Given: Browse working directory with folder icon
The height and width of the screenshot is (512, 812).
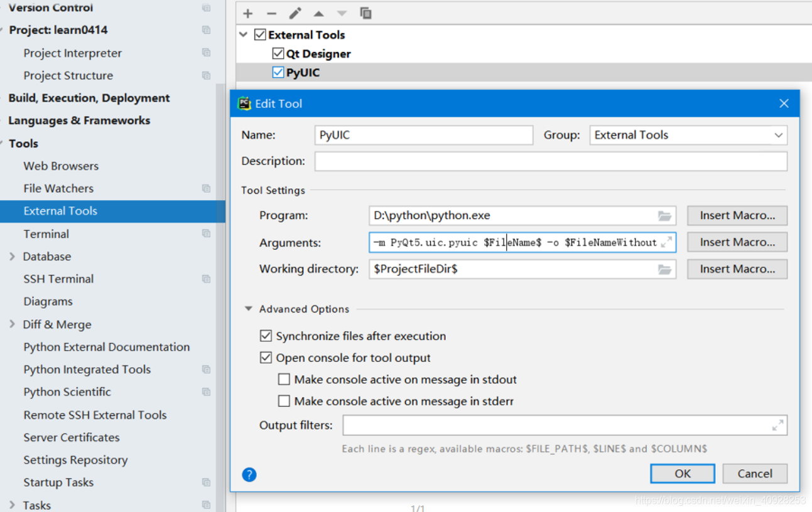Looking at the screenshot, I should tap(664, 269).
